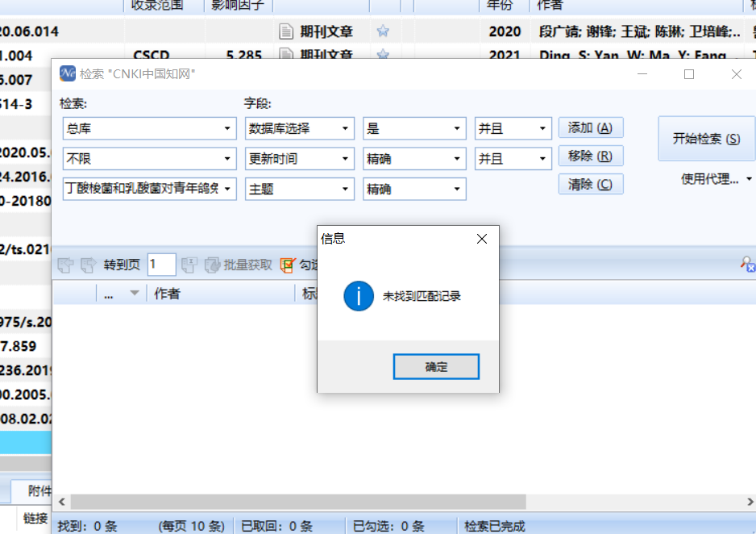Click the 批量获取 batch fetch icon

click(212, 265)
